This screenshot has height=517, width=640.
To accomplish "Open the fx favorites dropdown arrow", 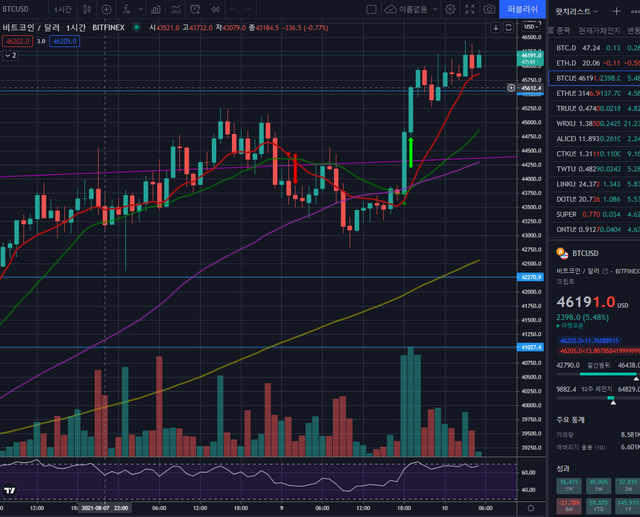I will coord(141,9).
